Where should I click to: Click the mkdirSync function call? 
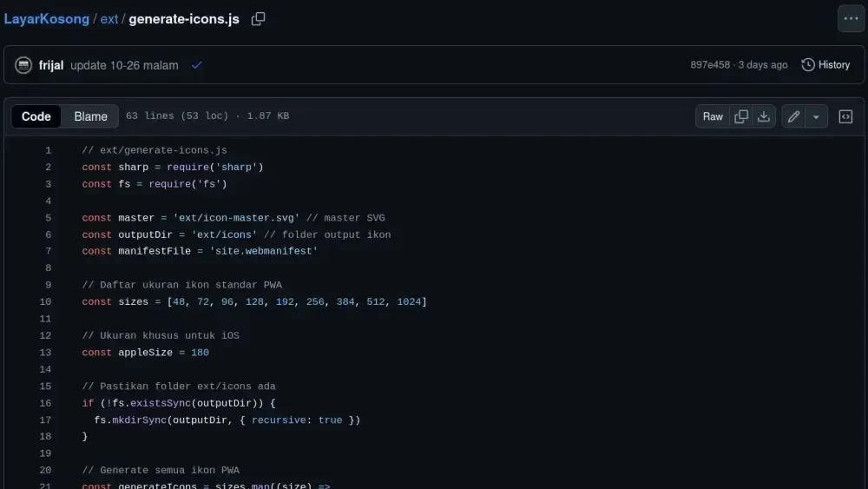tap(139, 420)
